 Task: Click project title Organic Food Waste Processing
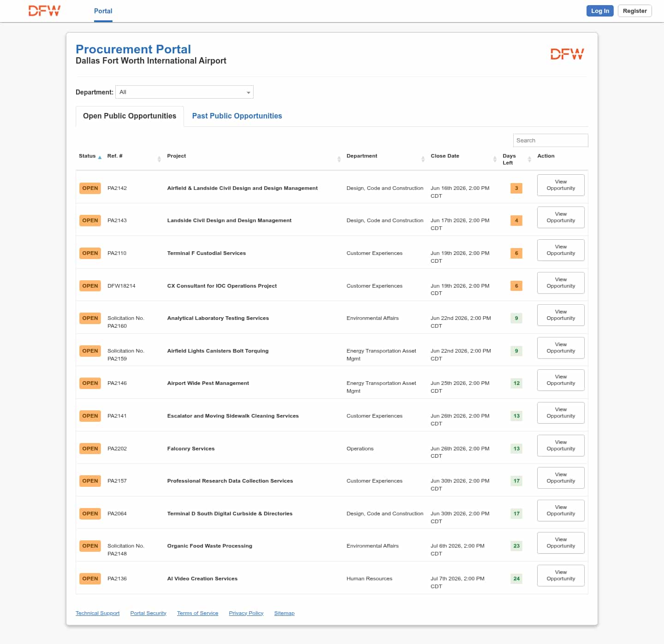click(209, 546)
